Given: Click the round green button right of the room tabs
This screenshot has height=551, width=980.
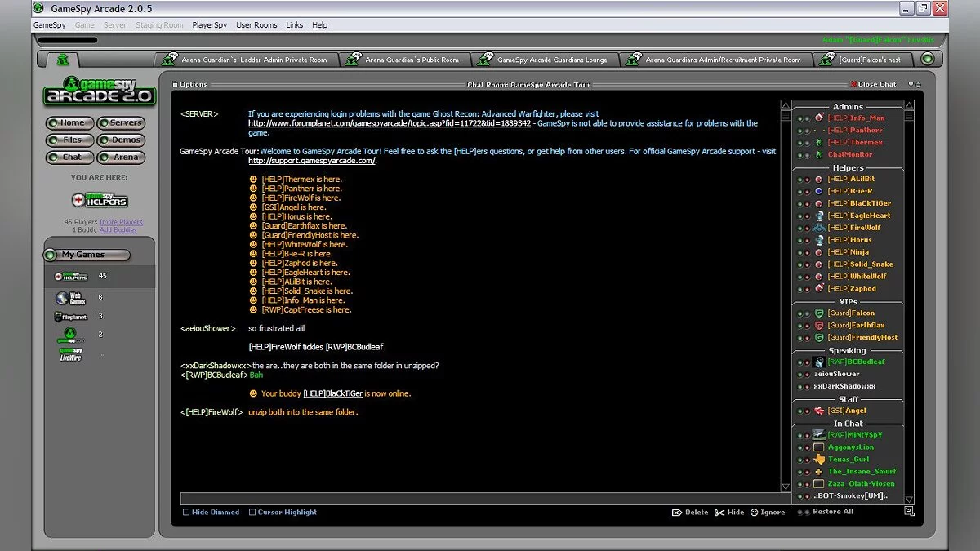Looking at the screenshot, I should pos(927,59).
